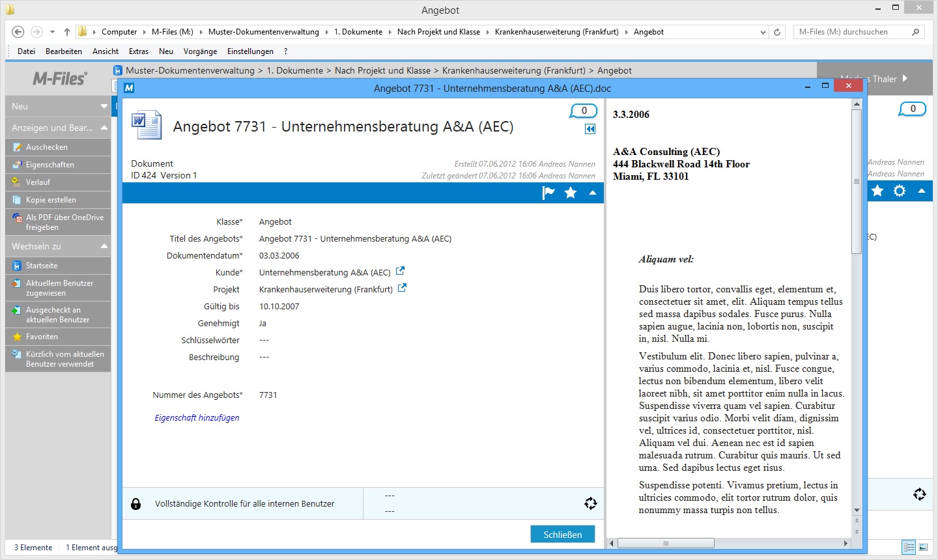The width and height of the screenshot is (938, 560).
Task: Click the preview horizontal scrollbar thumb
Action: coord(666,543)
